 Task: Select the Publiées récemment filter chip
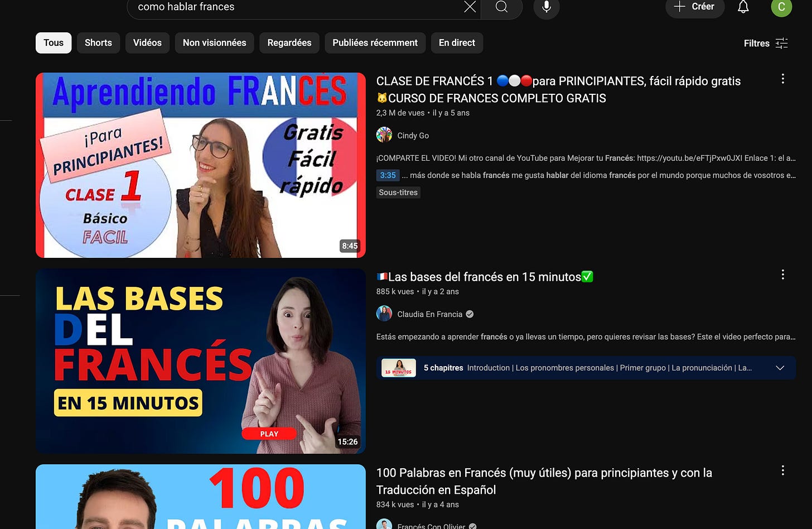point(375,43)
